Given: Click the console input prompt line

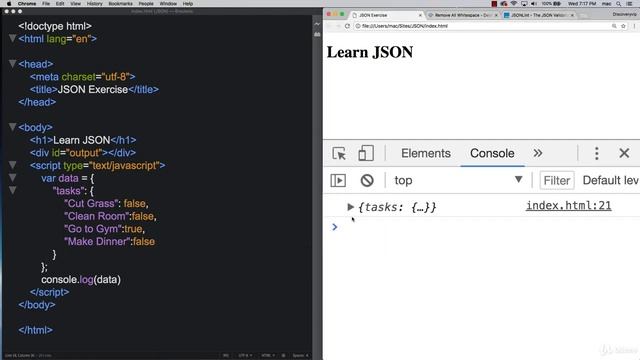Looking at the screenshot, I should tap(482, 227).
